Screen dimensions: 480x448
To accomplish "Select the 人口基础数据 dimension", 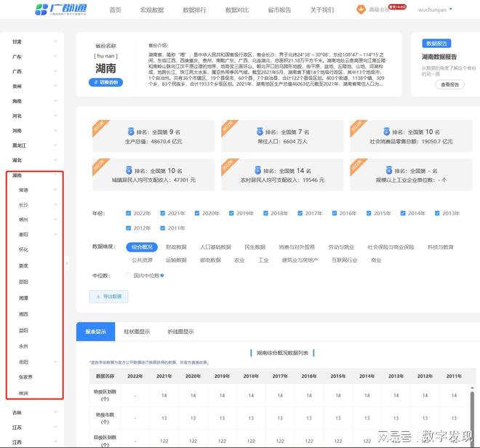I will [x=215, y=247].
